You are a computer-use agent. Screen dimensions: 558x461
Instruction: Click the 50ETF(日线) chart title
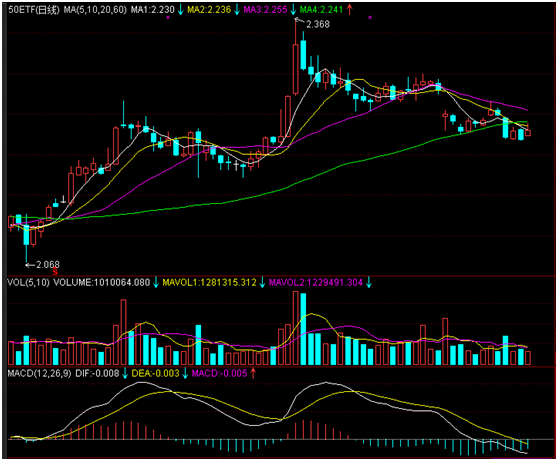tap(33, 10)
